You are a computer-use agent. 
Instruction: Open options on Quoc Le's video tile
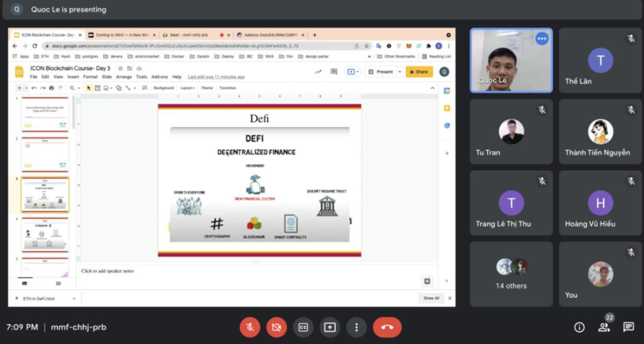tap(542, 39)
